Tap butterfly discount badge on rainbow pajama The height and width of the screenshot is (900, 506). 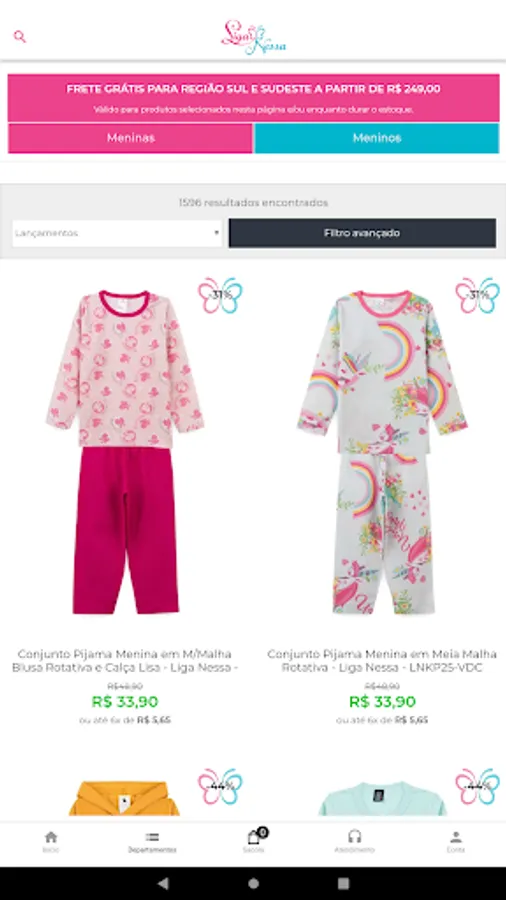coord(477,296)
